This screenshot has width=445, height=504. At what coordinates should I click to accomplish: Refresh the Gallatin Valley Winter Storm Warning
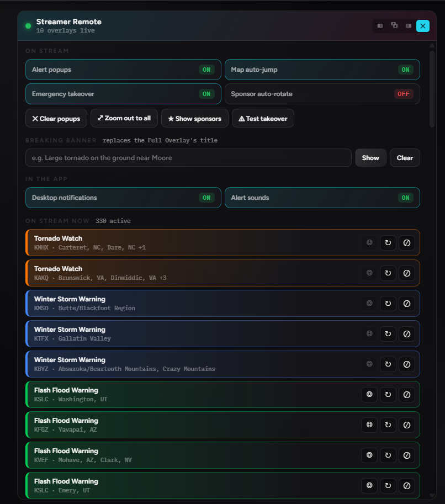388,333
